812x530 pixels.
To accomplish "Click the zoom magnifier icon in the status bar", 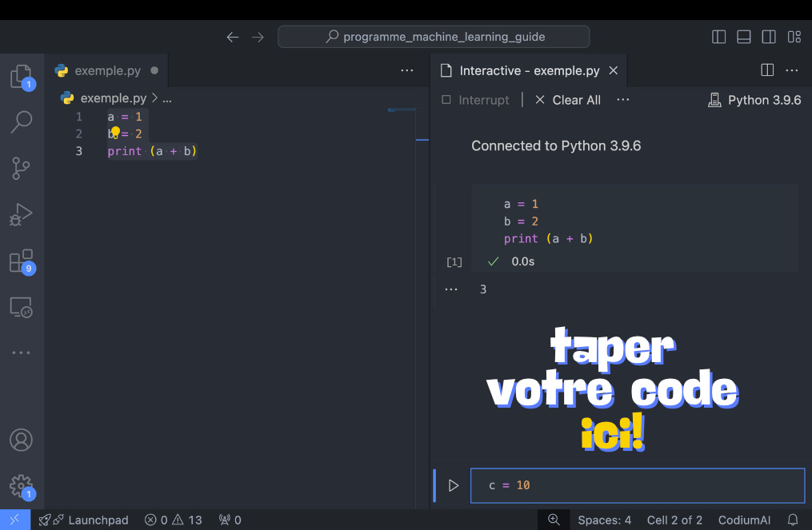I will click(x=554, y=520).
